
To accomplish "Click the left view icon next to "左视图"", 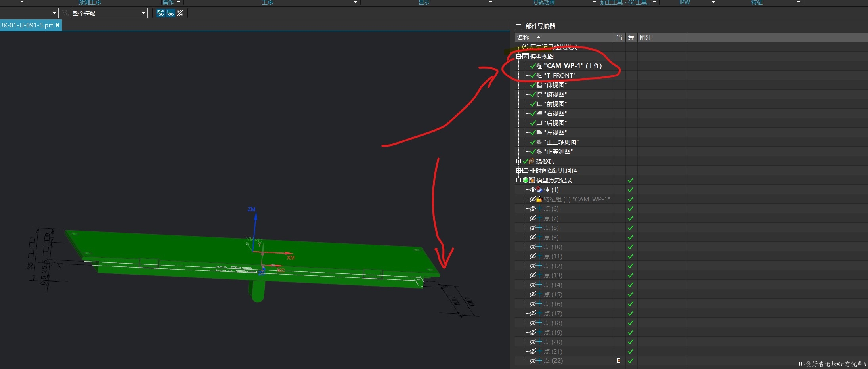I will (539, 132).
